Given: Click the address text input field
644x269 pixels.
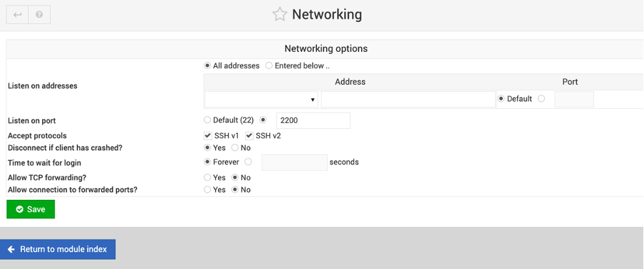Looking at the screenshot, I should tap(408, 100).
